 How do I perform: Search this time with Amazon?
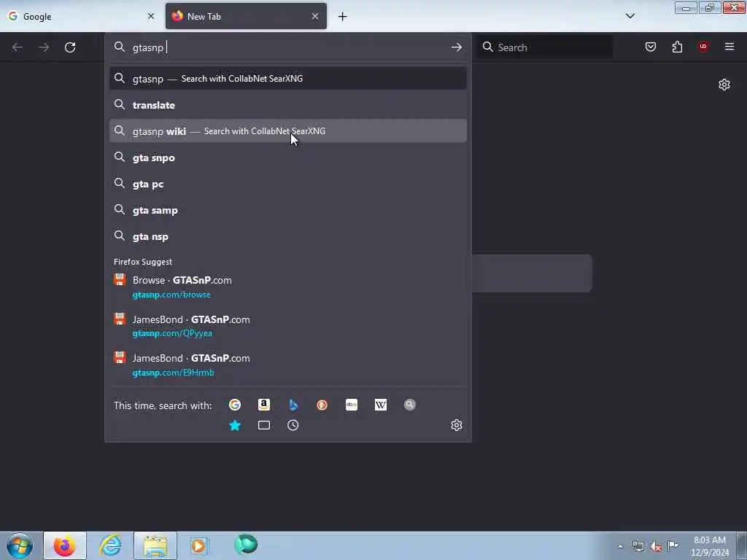click(264, 405)
